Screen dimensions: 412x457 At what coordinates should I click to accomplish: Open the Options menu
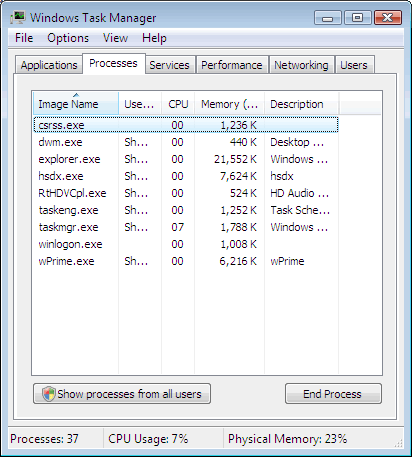pyautogui.click(x=68, y=38)
